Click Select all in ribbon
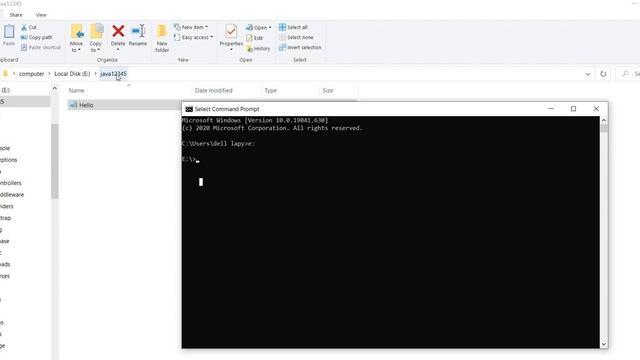This screenshot has height=360, width=640. pos(293,27)
